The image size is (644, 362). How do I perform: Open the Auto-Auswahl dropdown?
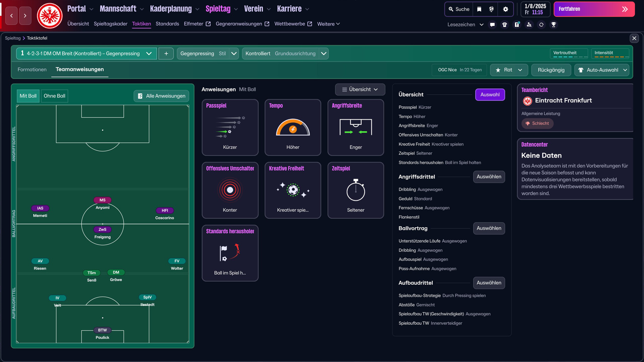click(x=602, y=70)
